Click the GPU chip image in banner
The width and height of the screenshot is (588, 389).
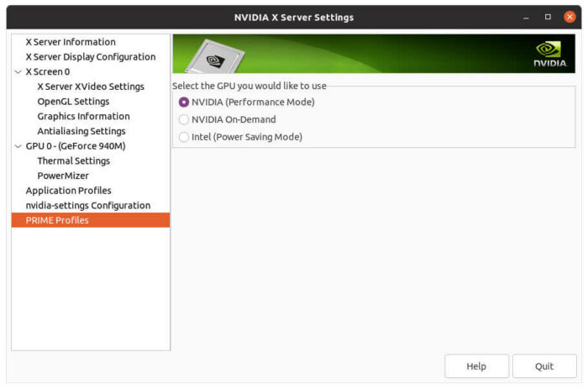click(x=215, y=57)
